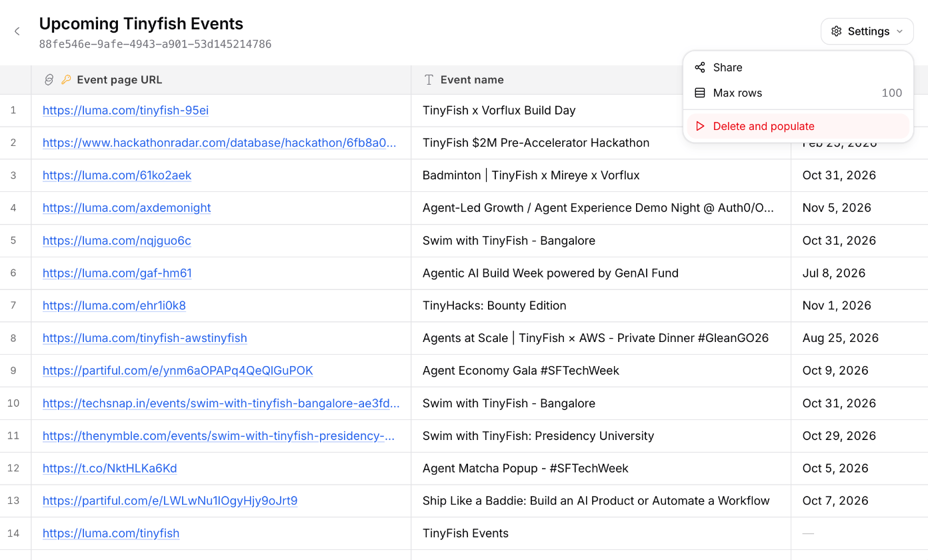Click the play icon beside Delete and populate
Image resolution: width=928 pixels, height=560 pixels.
click(700, 126)
